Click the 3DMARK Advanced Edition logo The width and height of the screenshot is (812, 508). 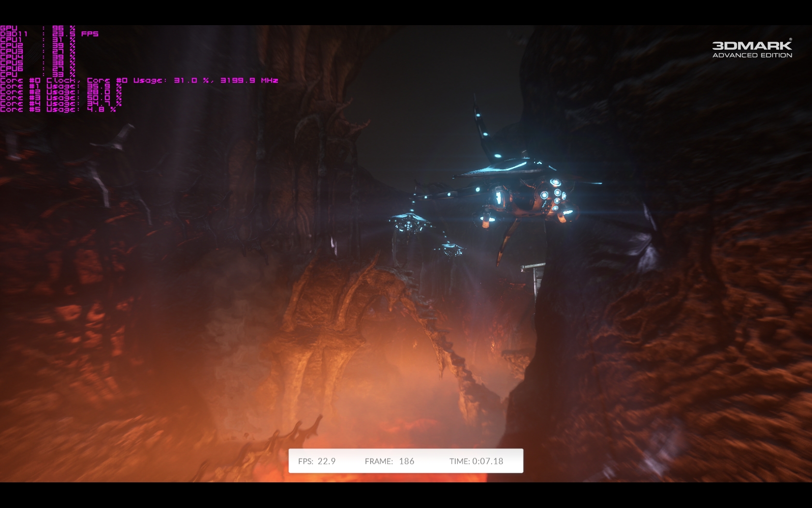pos(752,49)
